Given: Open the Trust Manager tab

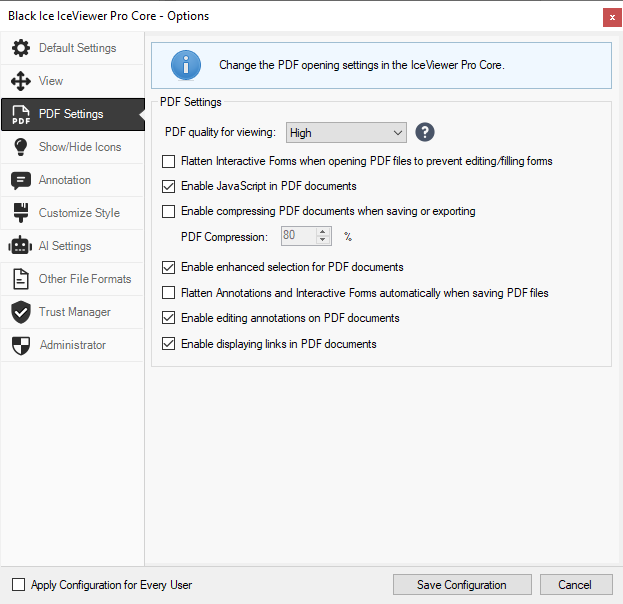Looking at the screenshot, I should pos(72,312).
